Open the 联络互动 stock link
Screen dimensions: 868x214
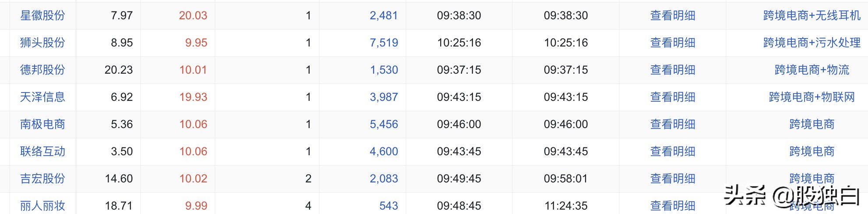pyautogui.click(x=42, y=151)
